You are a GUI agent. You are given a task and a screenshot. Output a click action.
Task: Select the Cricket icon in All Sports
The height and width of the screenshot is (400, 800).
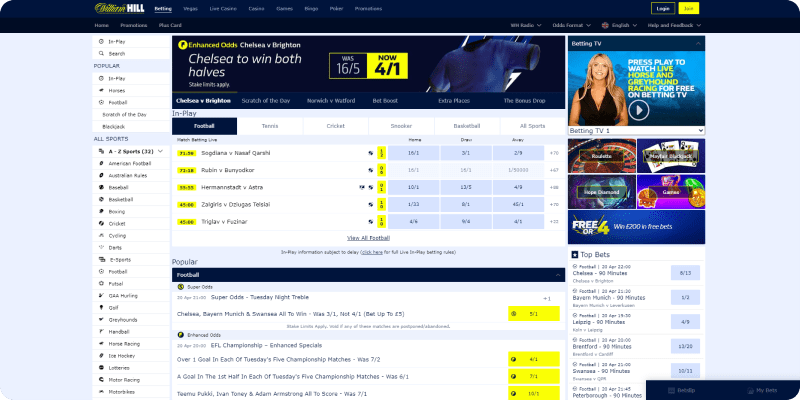click(x=101, y=223)
